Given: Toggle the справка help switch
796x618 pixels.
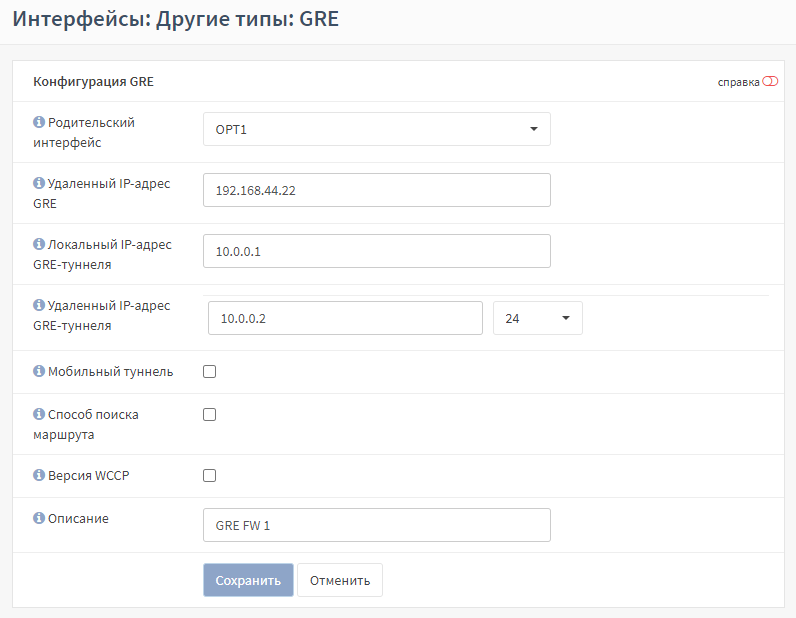Looking at the screenshot, I should point(770,81).
